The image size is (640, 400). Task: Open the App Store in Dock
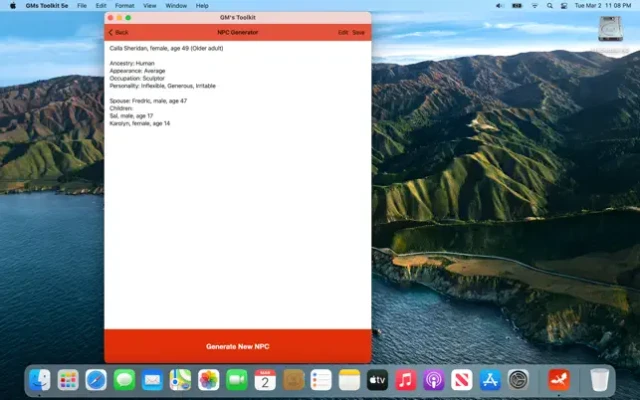pos(490,379)
